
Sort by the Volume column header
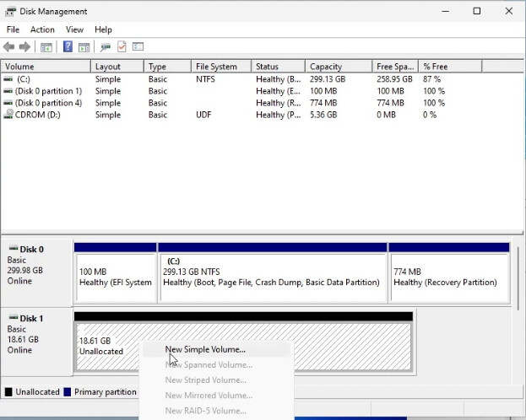46,67
